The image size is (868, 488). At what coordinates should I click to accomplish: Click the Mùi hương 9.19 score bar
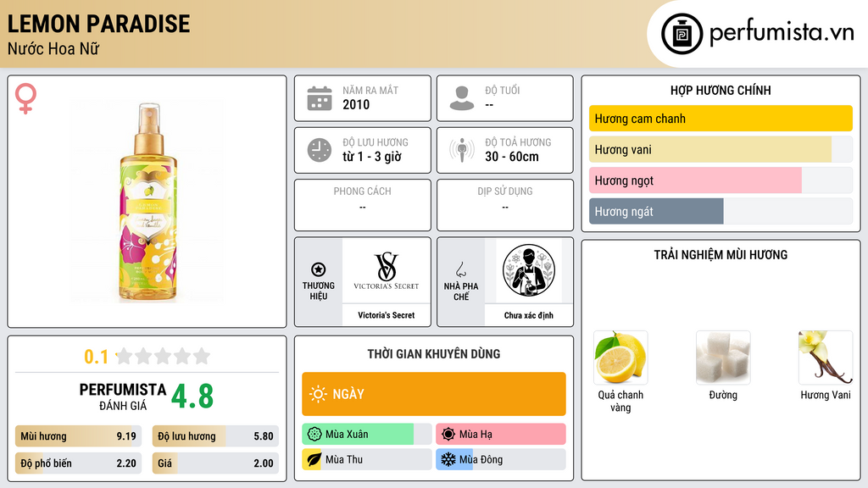pyautogui.click(x=78, y=436)
